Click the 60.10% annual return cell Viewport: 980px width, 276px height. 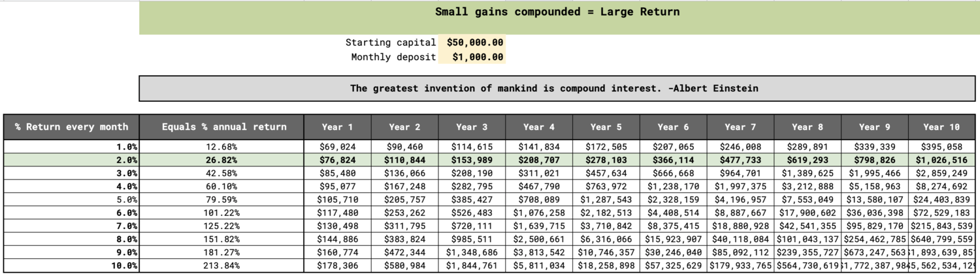222,186
